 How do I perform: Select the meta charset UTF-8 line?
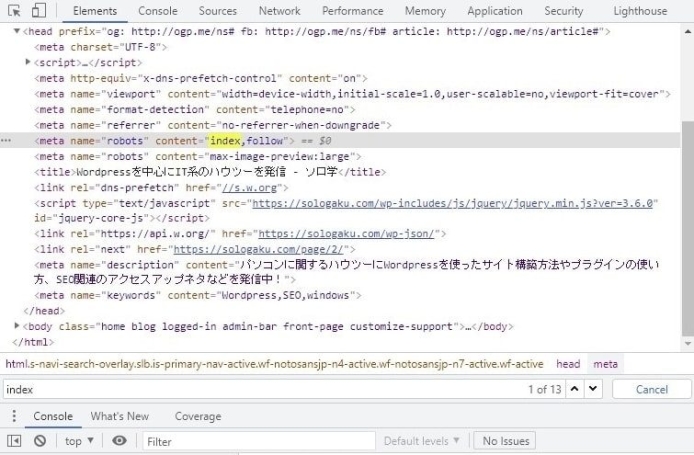click(x=101, y=47)
